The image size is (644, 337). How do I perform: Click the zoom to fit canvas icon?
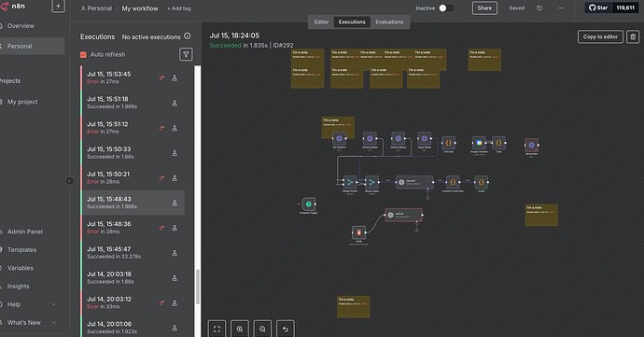[x=217, y=329]
